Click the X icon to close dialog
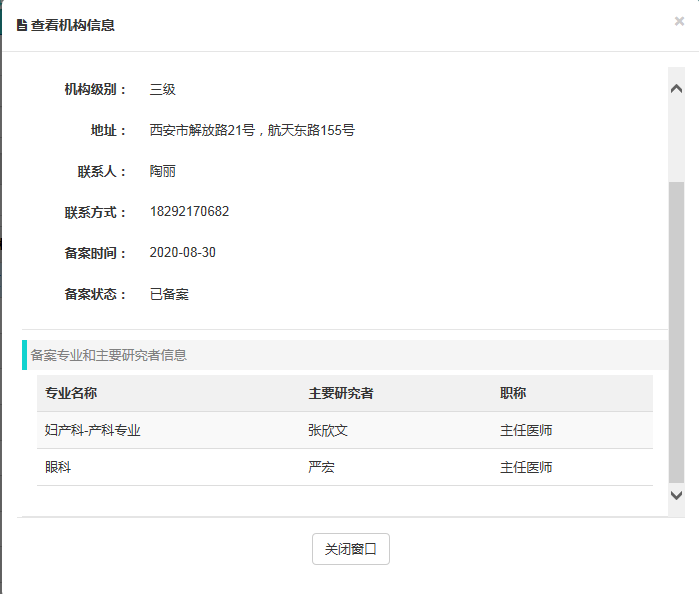699x594 pixels. coord(679,21)
